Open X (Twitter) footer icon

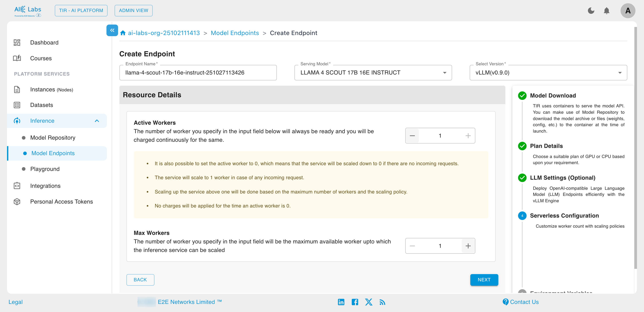[368, 302]
